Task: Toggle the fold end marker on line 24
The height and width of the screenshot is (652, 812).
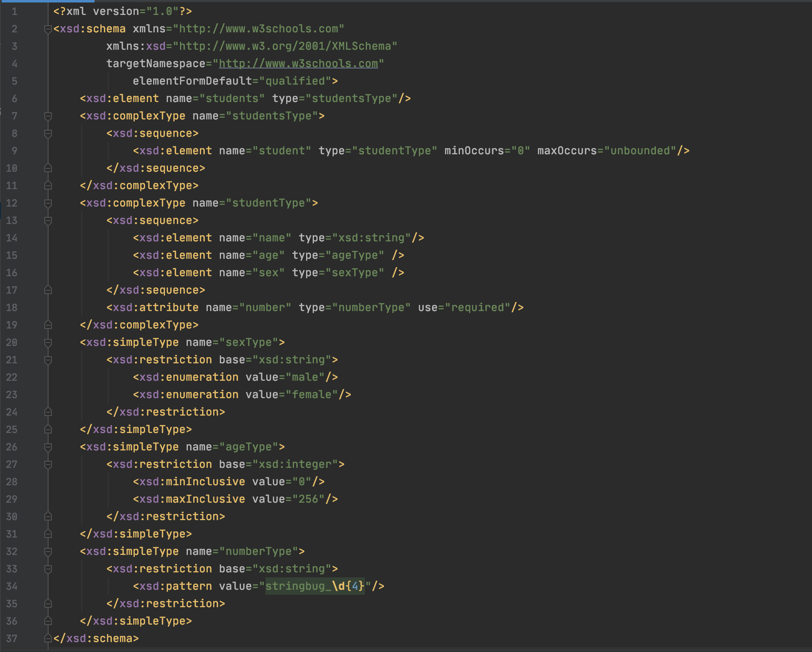Action: tap(48, 412)
